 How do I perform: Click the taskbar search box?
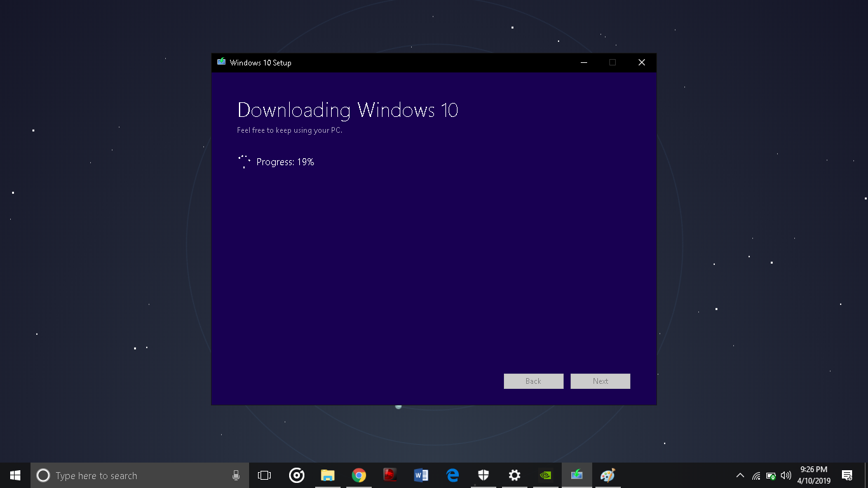pyautogui.click(x=139, y=475)
